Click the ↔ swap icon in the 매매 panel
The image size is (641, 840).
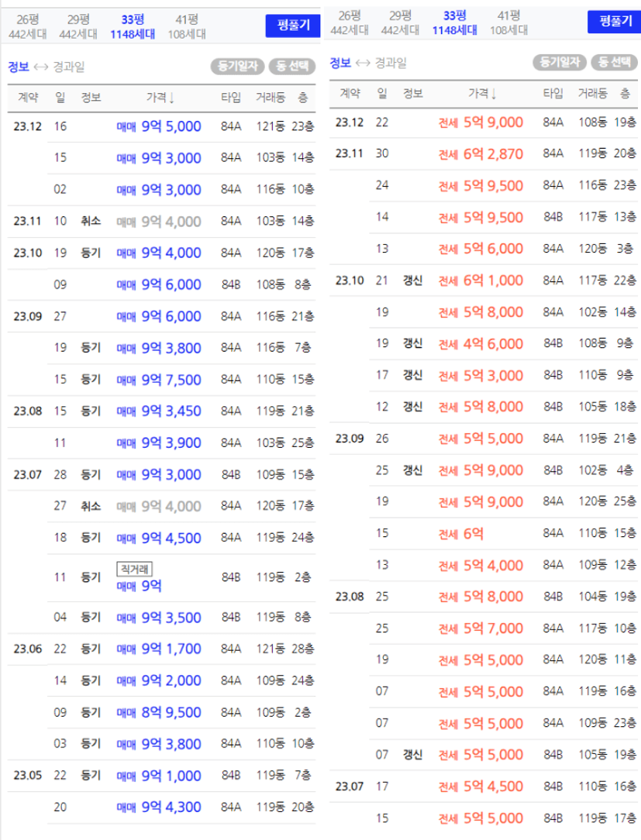[41, 67]
